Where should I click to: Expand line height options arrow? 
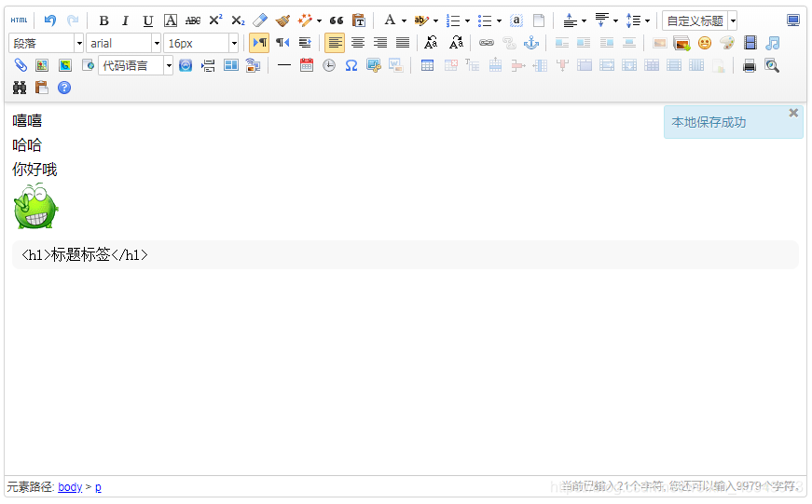coord(647,21)
